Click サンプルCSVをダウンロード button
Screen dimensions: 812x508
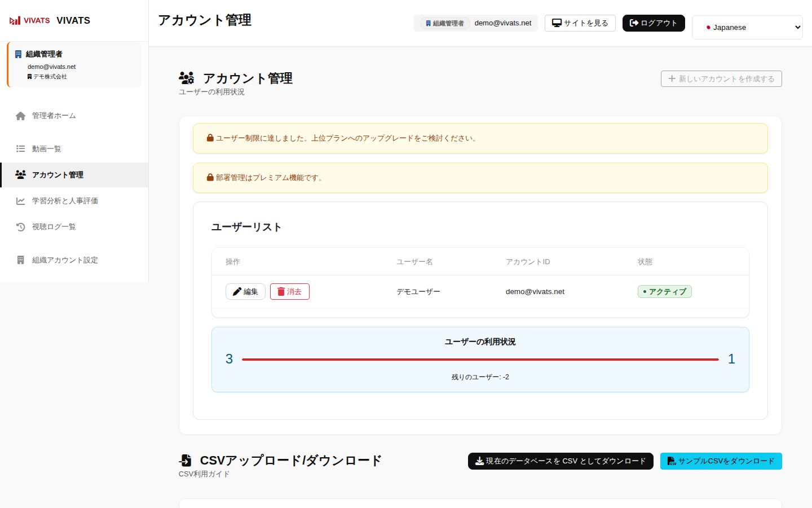pyautogui.click(x=721, y=461)
